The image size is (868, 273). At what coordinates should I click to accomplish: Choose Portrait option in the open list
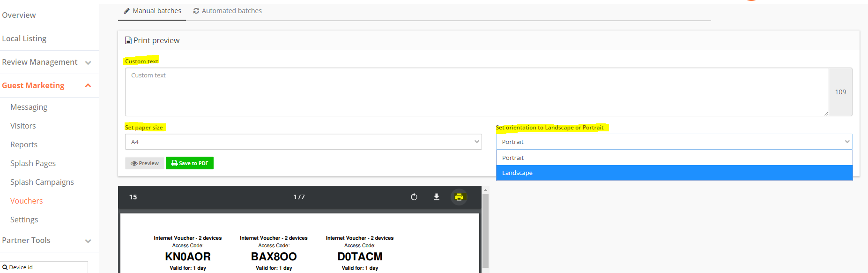tap(674, 158)
